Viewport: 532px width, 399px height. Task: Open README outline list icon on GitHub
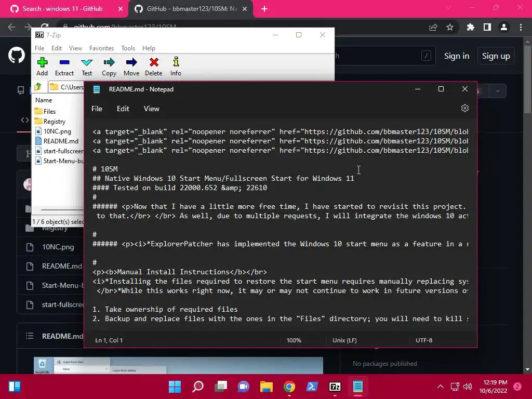(30, 336)
